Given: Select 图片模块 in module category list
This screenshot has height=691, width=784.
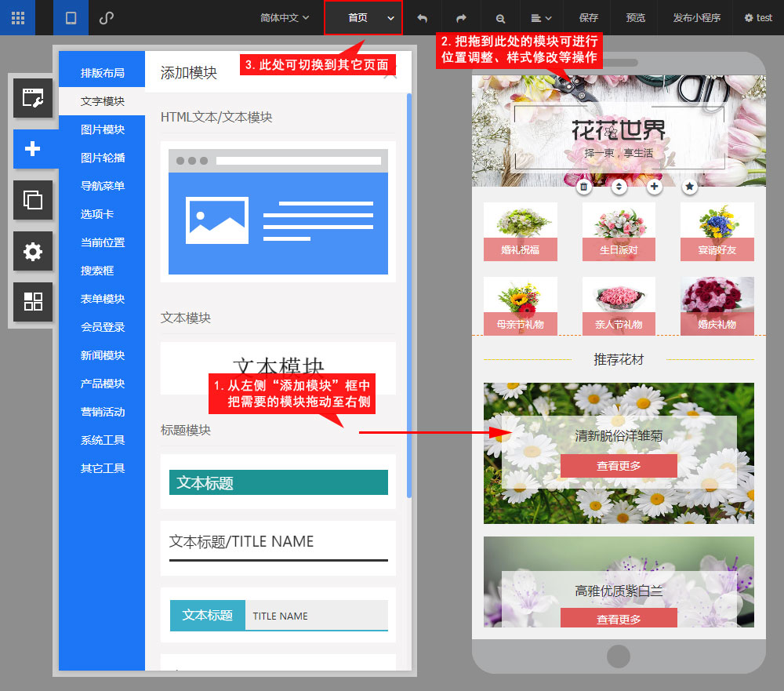Looking at the screenshot, I should click(x=103, y=129).
